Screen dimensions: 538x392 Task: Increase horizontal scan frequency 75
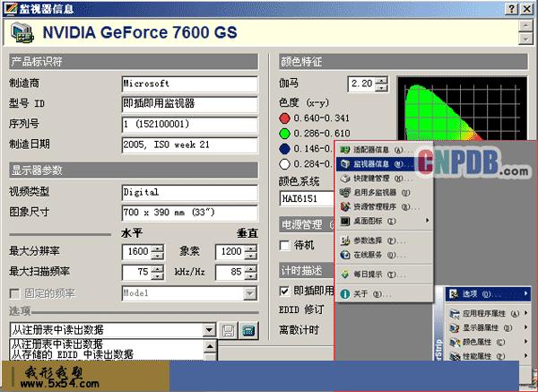pos(157,269)
